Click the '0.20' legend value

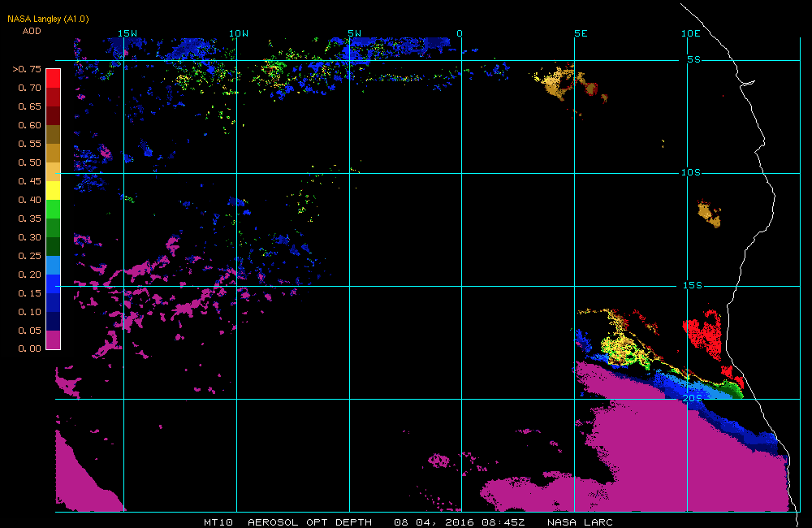click(29, 274)
